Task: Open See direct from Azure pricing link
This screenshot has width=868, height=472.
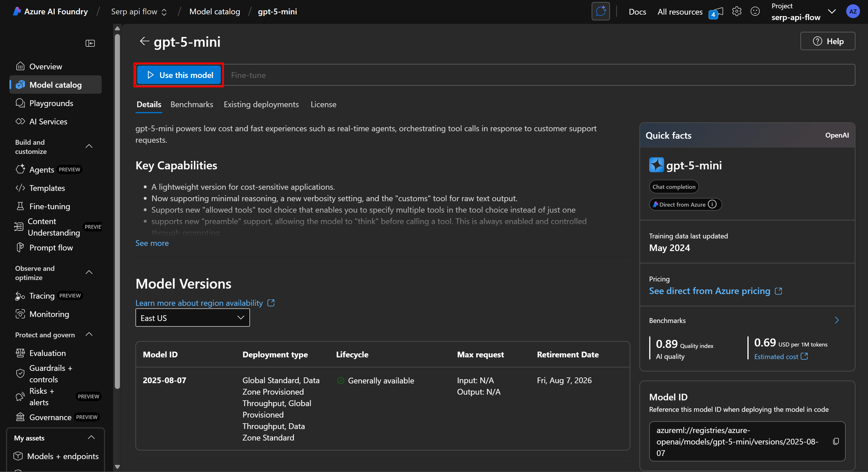Action: [x=710, y=291]
